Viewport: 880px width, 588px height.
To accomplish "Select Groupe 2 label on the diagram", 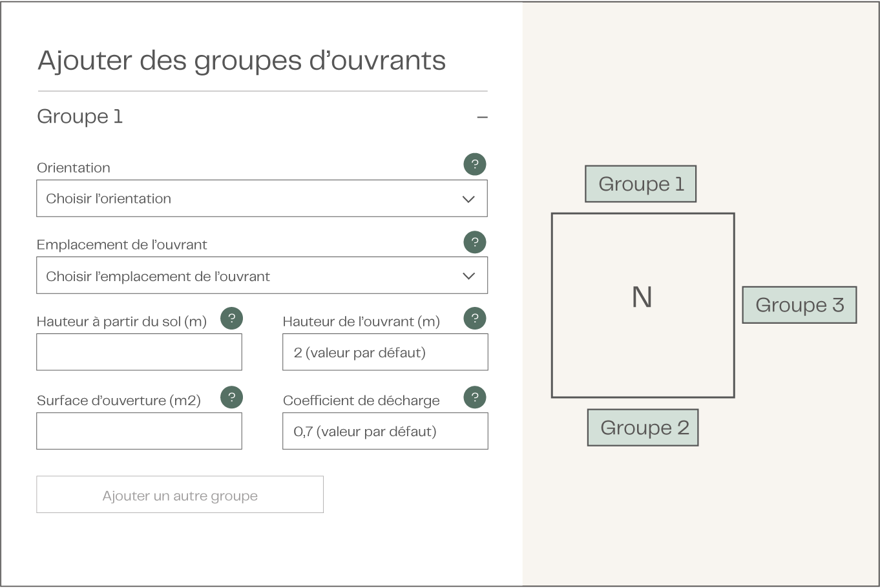I will [643, 428].
